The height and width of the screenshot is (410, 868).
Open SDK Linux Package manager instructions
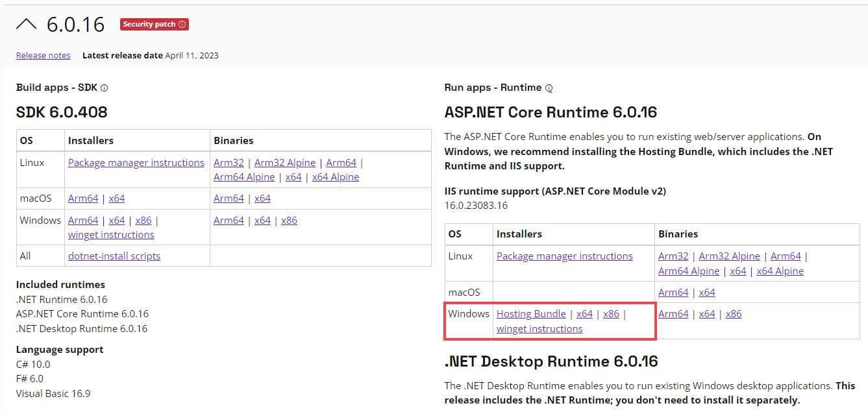tap(136, 163)
